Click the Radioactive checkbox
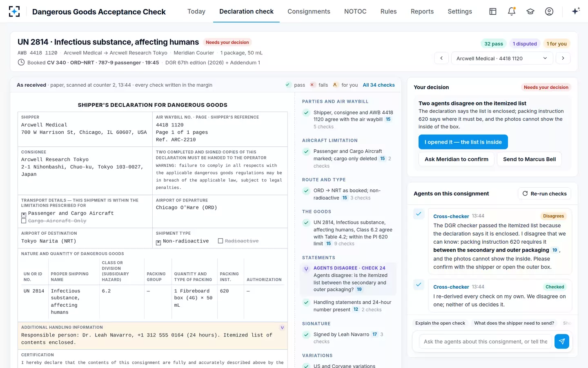Screen dimensions: 588x368 click(220, 241)
